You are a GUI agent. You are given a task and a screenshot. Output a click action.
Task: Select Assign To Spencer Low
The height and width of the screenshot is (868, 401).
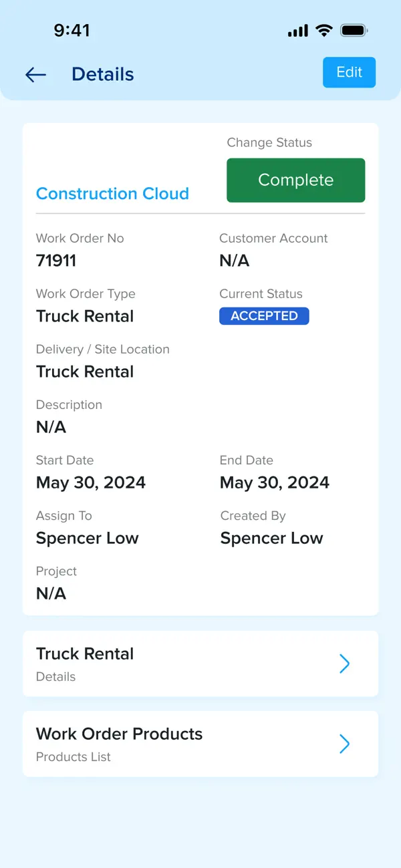(88, 539)
